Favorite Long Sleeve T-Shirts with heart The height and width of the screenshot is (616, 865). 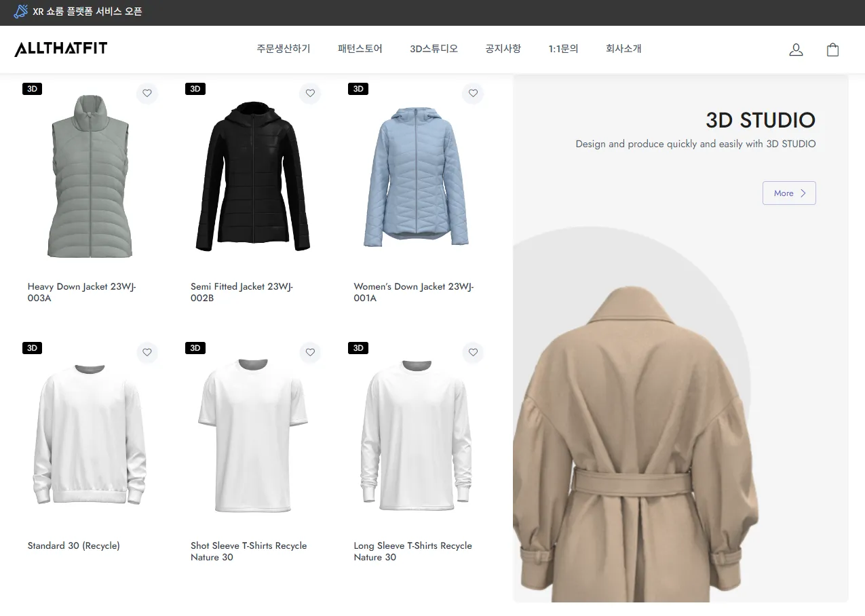(x=473, y=353)
